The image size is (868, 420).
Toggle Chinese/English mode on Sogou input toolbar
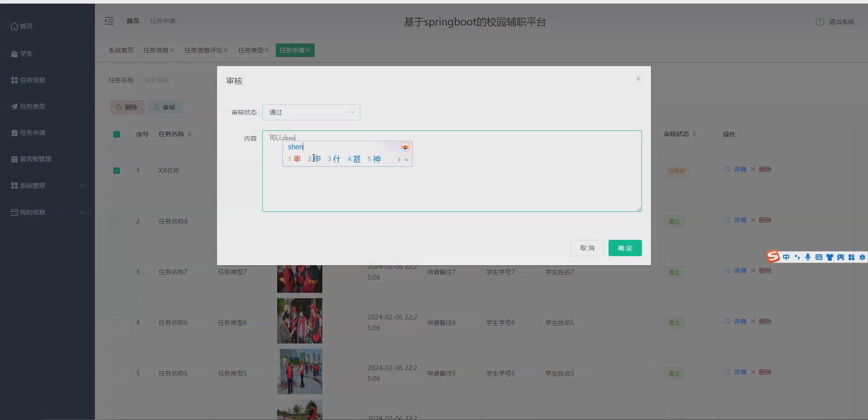(x=787, y=257)
